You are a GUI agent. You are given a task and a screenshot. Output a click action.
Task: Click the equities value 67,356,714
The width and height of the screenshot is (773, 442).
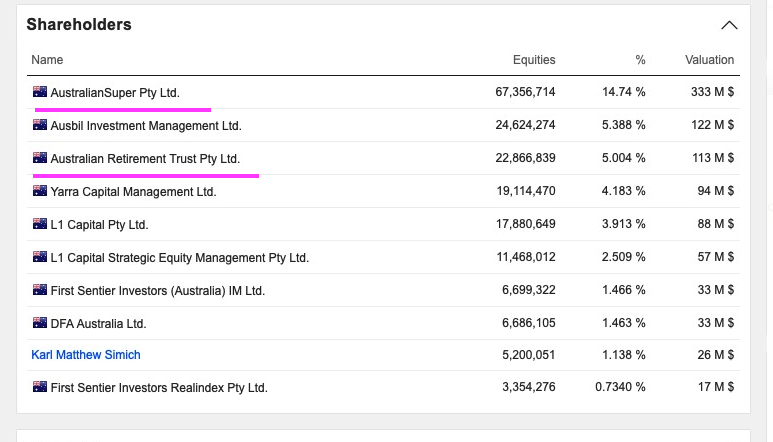525,92
